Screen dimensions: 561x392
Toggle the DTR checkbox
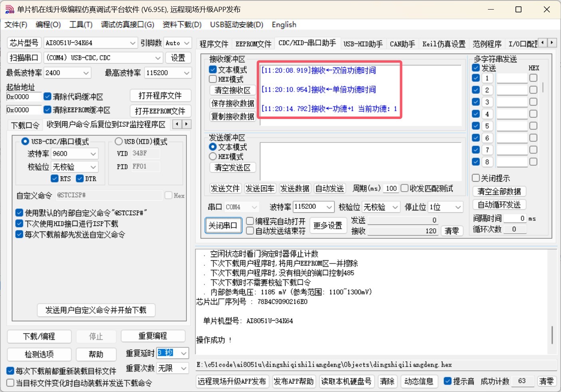click(80, 178)
